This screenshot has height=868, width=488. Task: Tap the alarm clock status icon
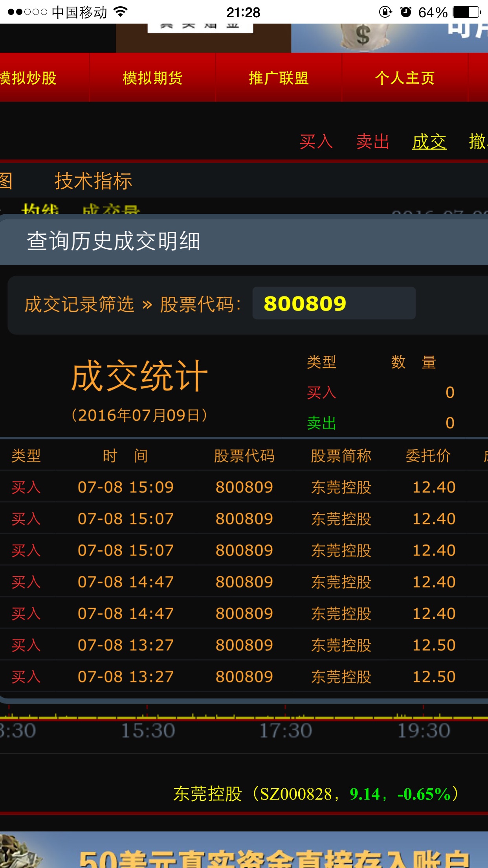coord(405,12)
